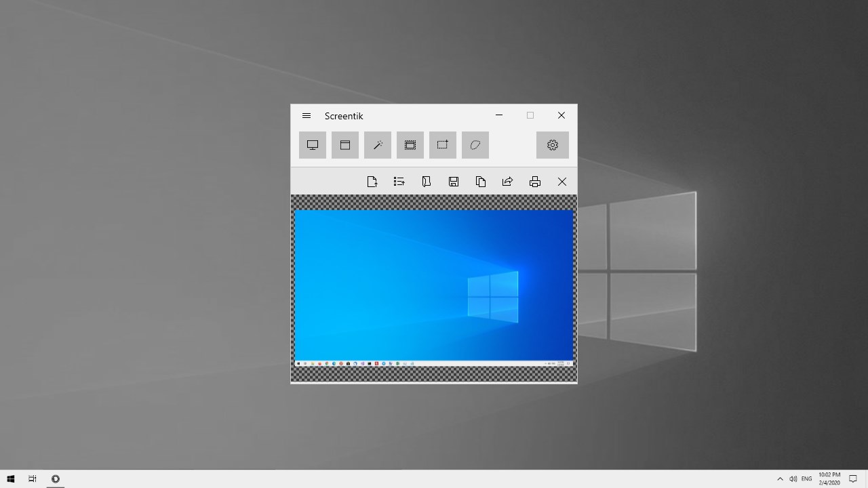Select the window capture mode
This screenshot has height=488, width=868.
click(x=345, y=145)
